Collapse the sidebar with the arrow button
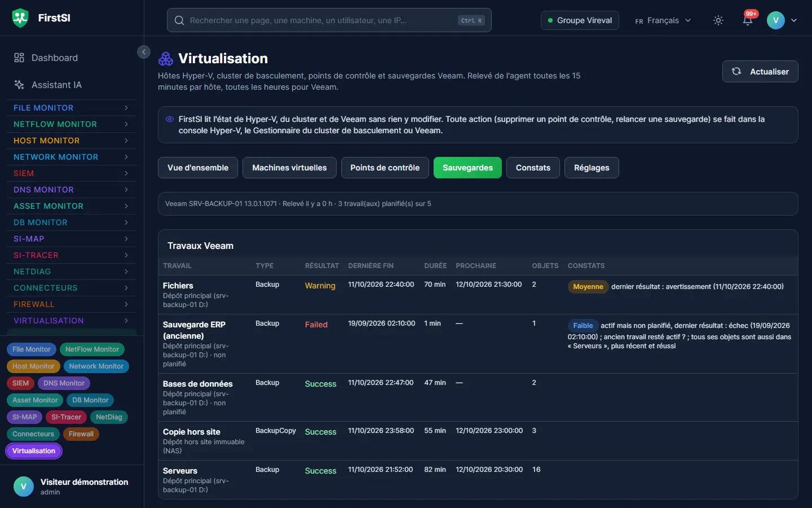 [144, 52]
